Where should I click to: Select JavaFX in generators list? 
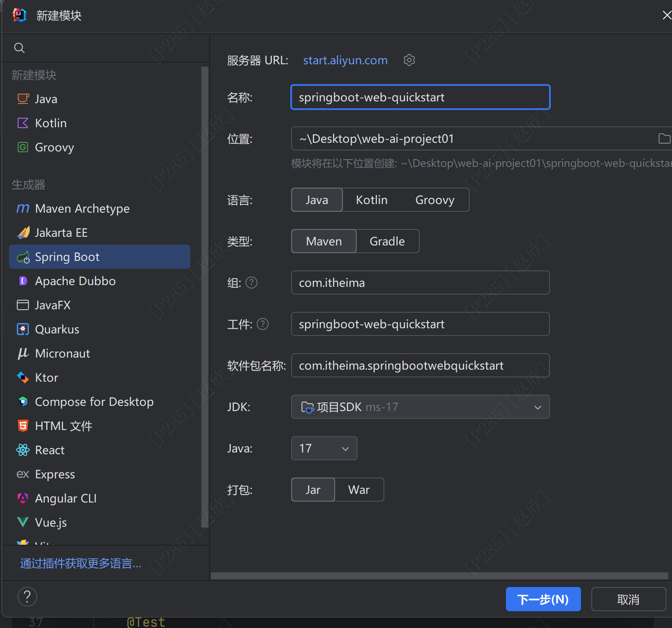(x=100, y=305)
